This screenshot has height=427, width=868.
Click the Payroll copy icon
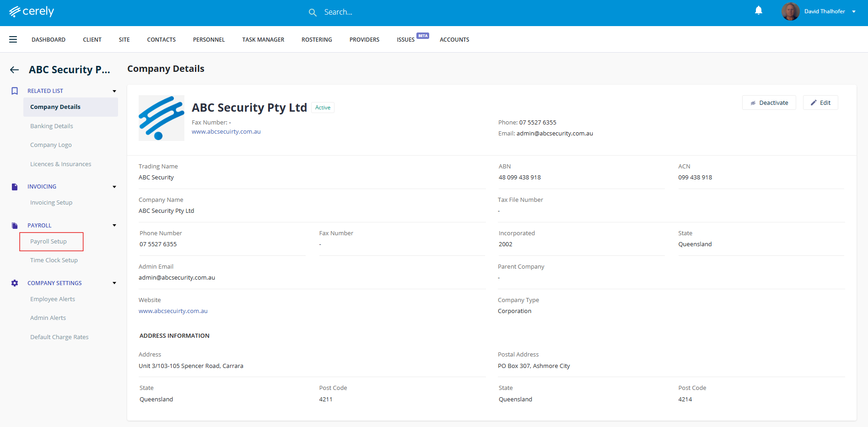pyautogui.click(x=15, y=226)
